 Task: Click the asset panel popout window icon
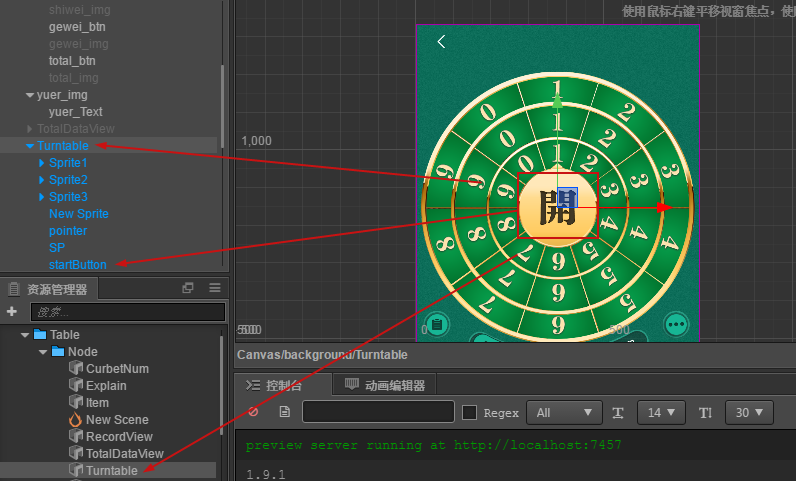188,288
